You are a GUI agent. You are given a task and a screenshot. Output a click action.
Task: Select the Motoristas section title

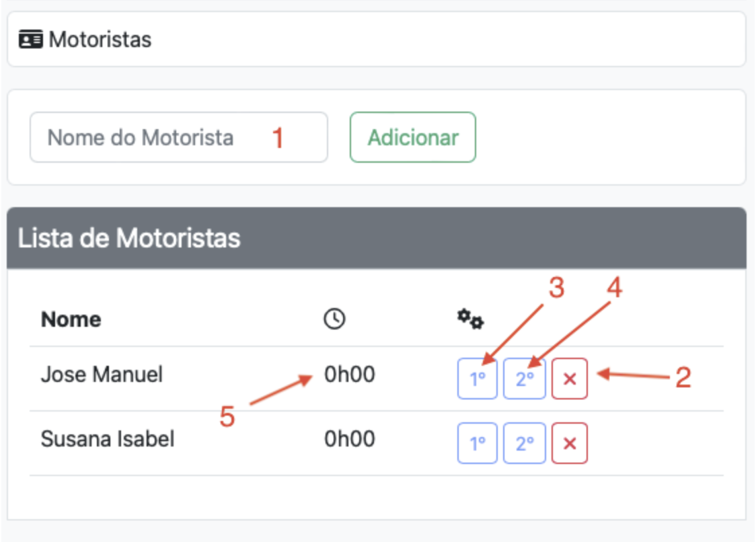100,40
